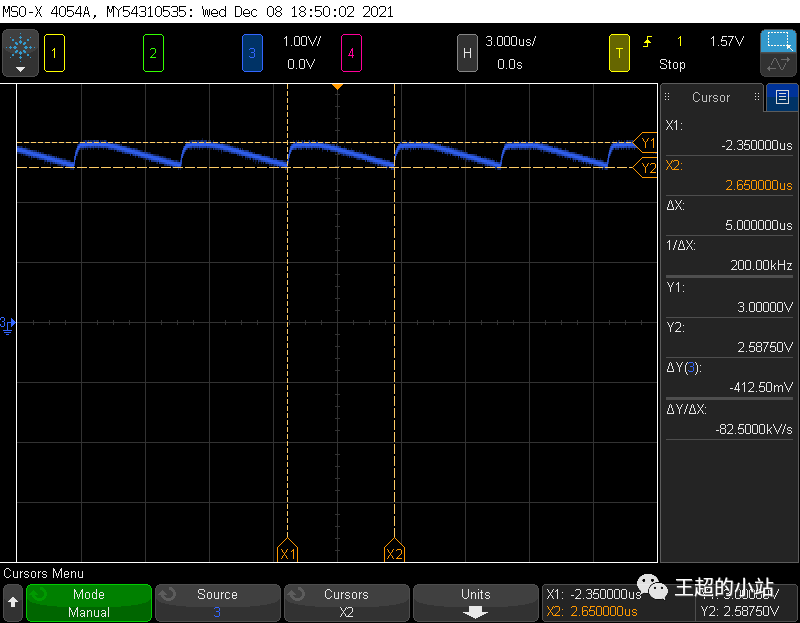Select the zoom box rectangle tool

tap(779, 41)
